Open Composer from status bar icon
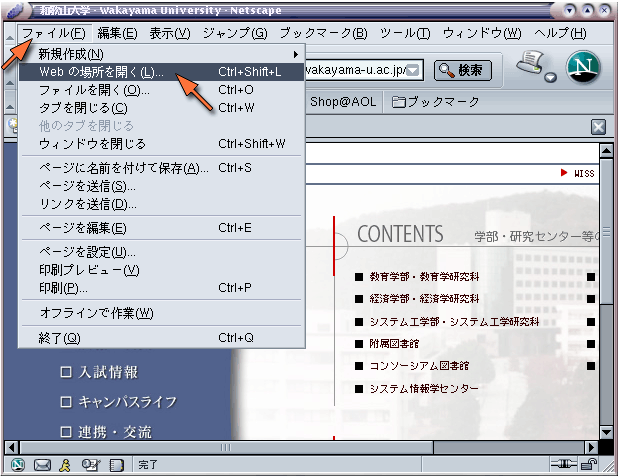 pos(91,465)
